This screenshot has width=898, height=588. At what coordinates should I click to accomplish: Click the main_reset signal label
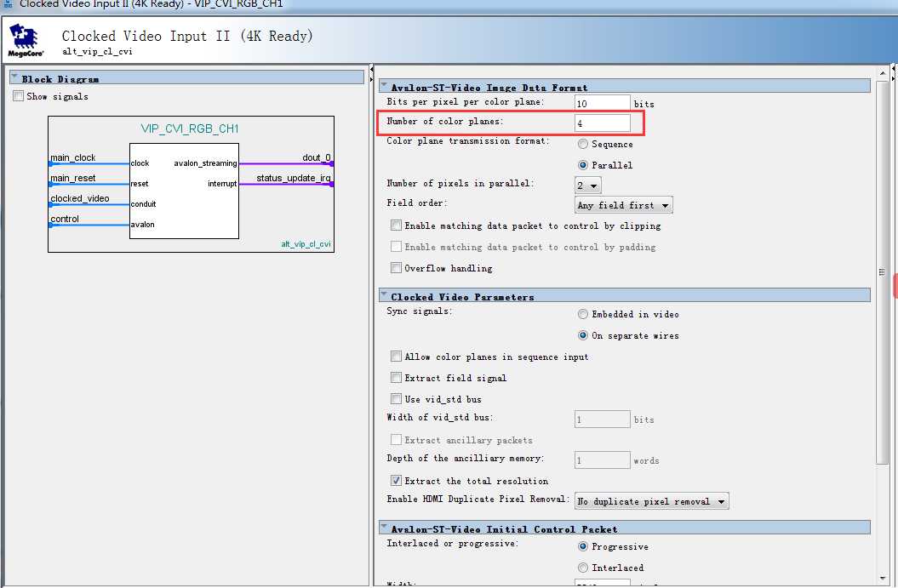tap(72, 178)
